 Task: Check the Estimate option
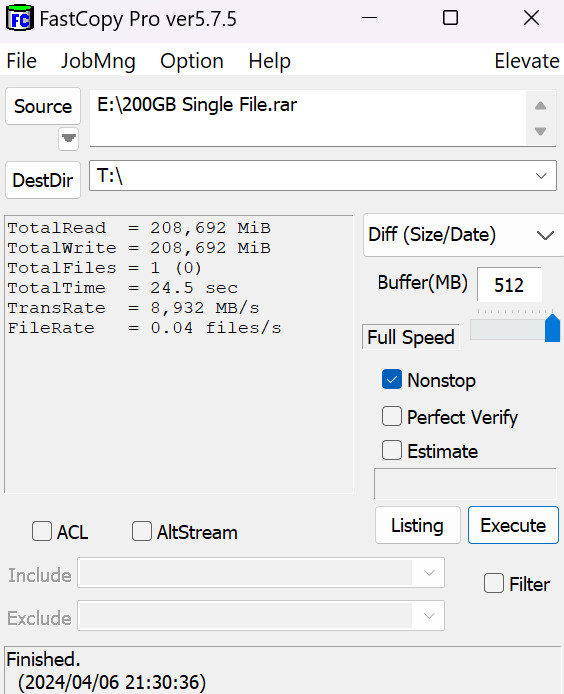pos(392,450)
